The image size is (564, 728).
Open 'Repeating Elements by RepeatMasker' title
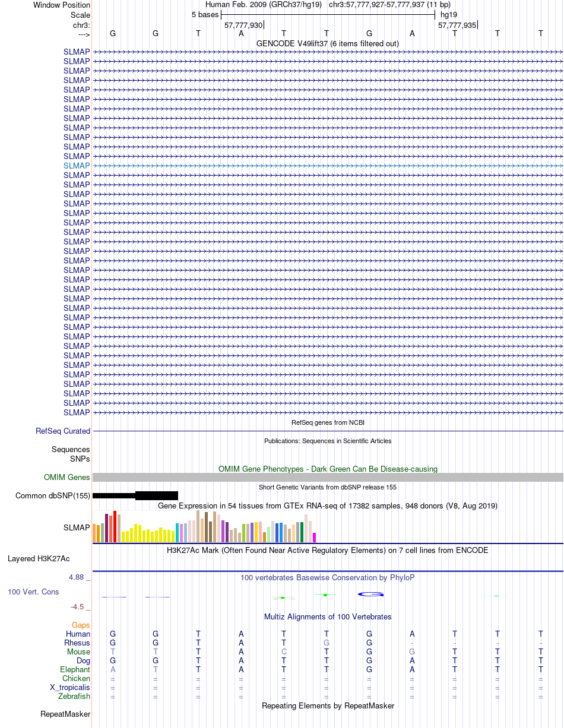click(x=328, y=705)
